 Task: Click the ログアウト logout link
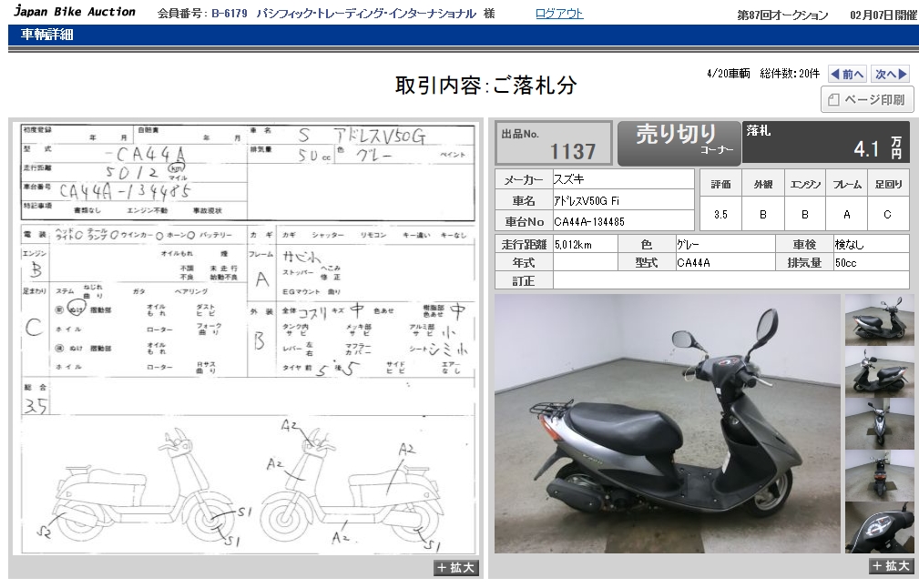coord(559,13)
